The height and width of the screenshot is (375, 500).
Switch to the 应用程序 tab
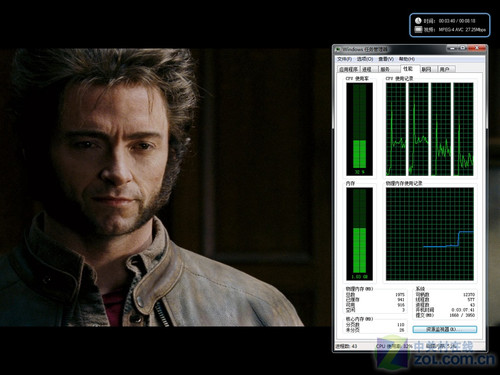pos(348,69)
